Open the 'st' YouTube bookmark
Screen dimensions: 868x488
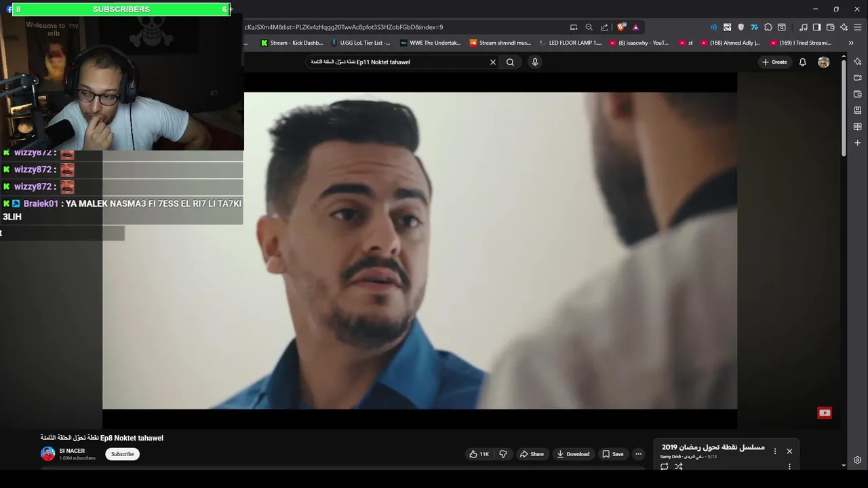(685, 43)
